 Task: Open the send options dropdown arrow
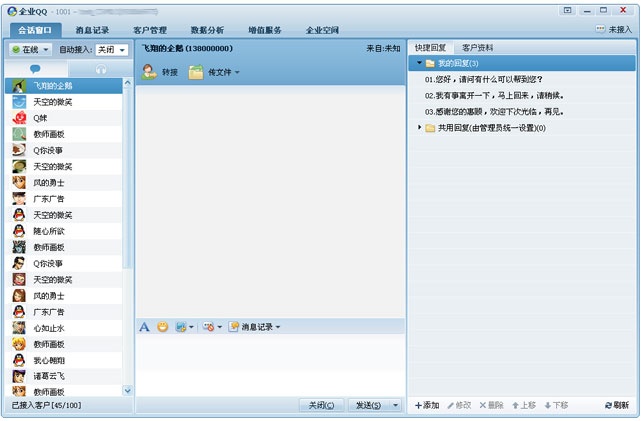(396, 405)
